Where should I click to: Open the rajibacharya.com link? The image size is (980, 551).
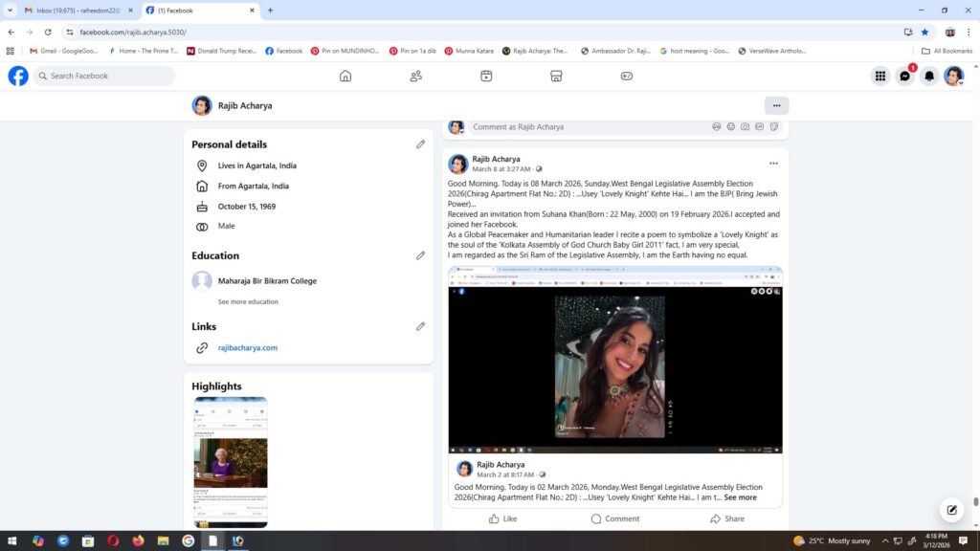247,348
